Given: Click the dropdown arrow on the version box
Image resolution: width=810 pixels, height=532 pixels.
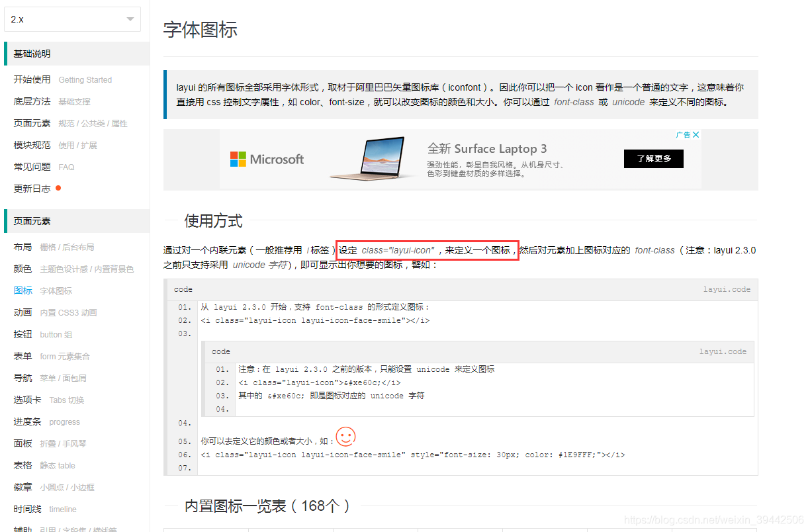Looking at the screenshot, I should (130, 19).
